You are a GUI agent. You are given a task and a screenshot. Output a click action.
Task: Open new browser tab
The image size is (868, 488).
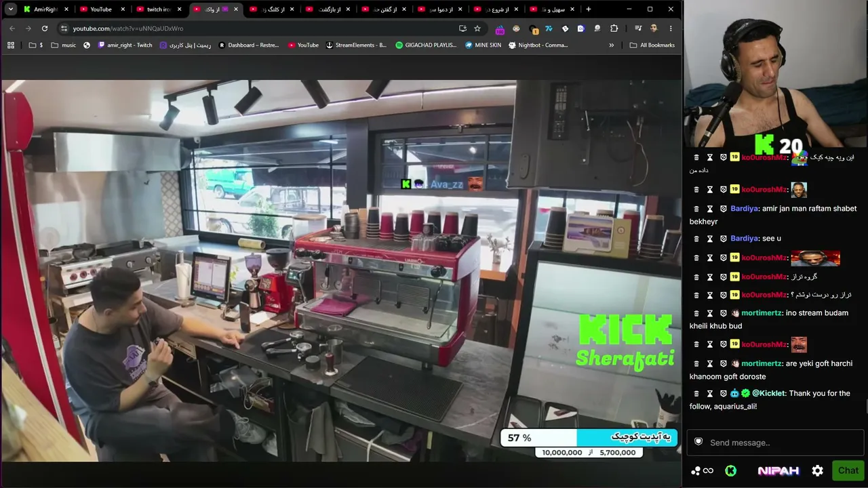click(588, 9)
